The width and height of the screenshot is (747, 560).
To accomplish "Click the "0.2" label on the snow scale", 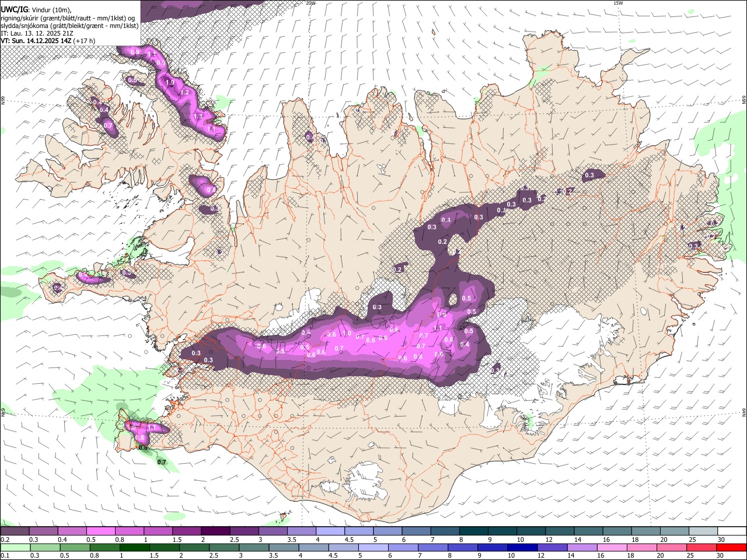I will click(x=5, y=539).
